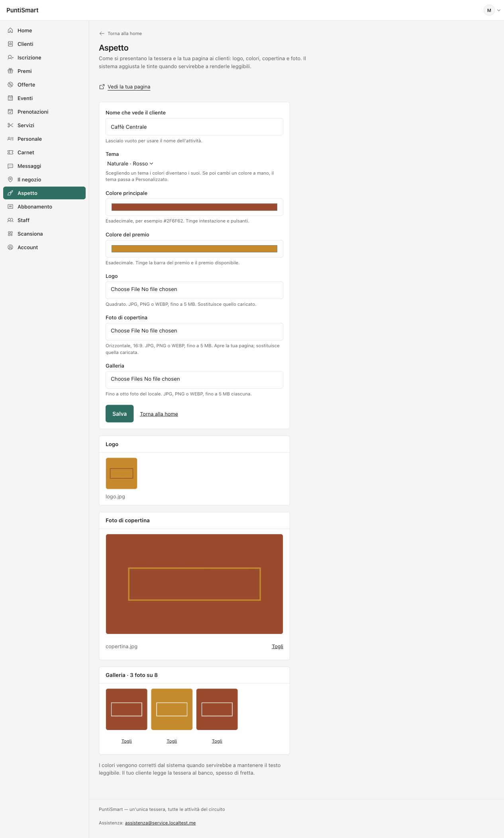
Task: Click the Messaggi chat bubble icon
Action: 10,166
